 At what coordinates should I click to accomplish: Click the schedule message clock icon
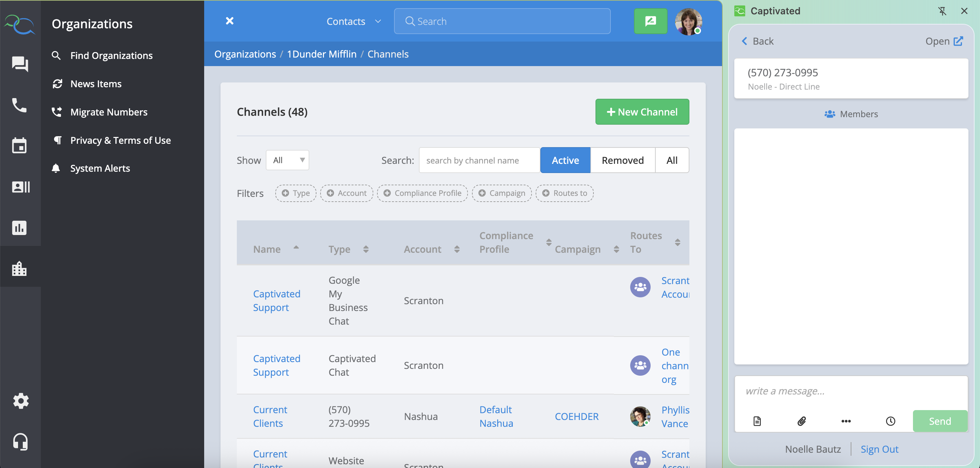click(891, 421)
